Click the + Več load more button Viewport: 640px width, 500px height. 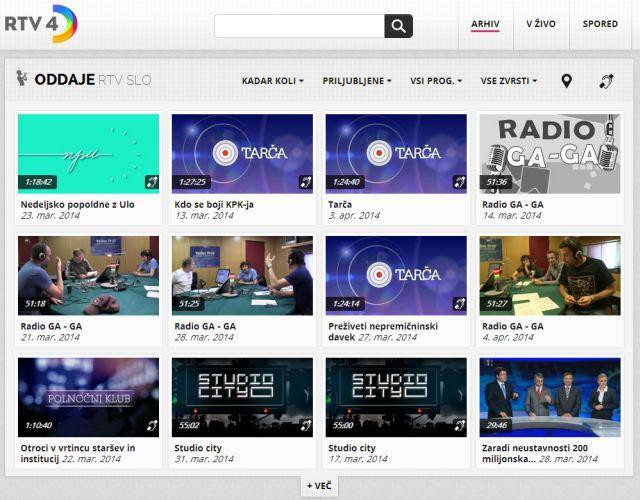click(320, 486)
